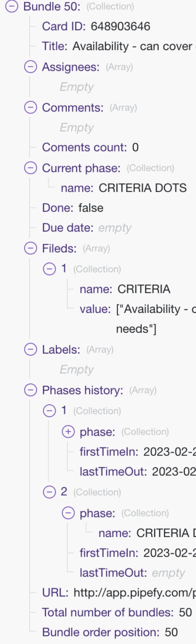The image size is (196, 644).
Task: Collapse the Phases history array
Action: tap(31, 390)
